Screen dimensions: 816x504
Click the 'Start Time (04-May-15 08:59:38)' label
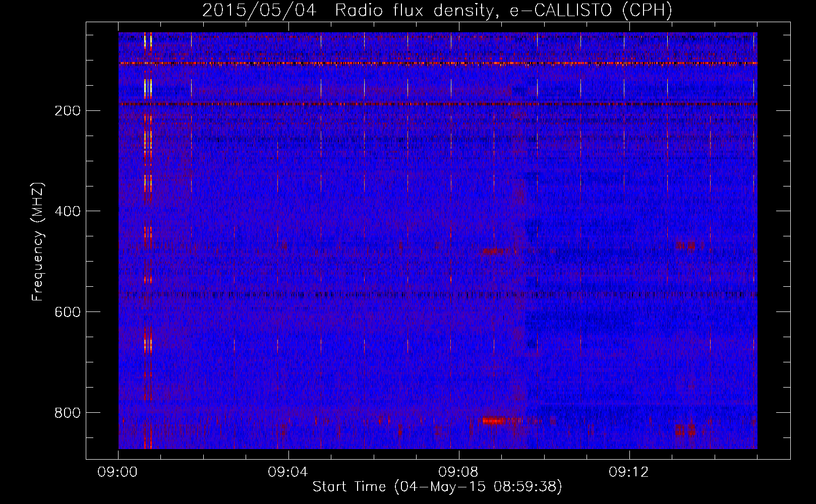437,486
